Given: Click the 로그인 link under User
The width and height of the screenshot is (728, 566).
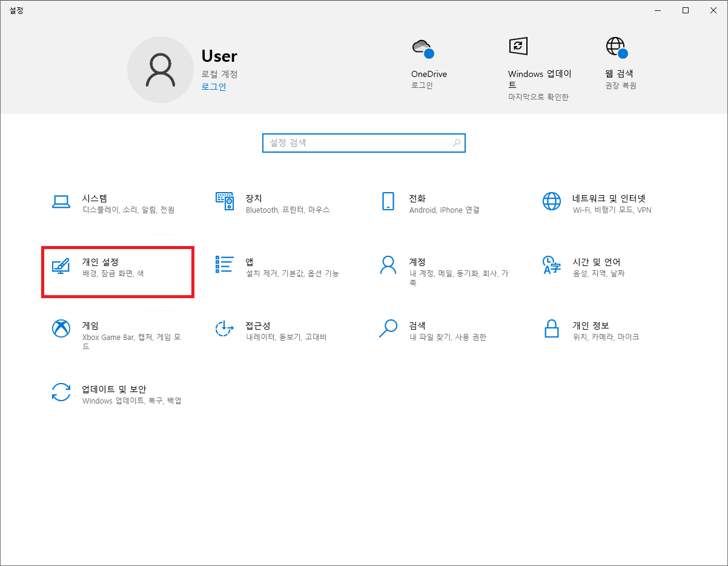Looking at the screenshot, I should [214, 87].
